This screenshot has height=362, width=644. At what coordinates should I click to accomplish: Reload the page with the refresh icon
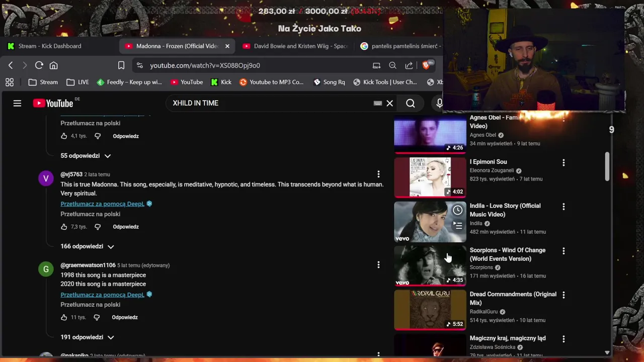39,65
